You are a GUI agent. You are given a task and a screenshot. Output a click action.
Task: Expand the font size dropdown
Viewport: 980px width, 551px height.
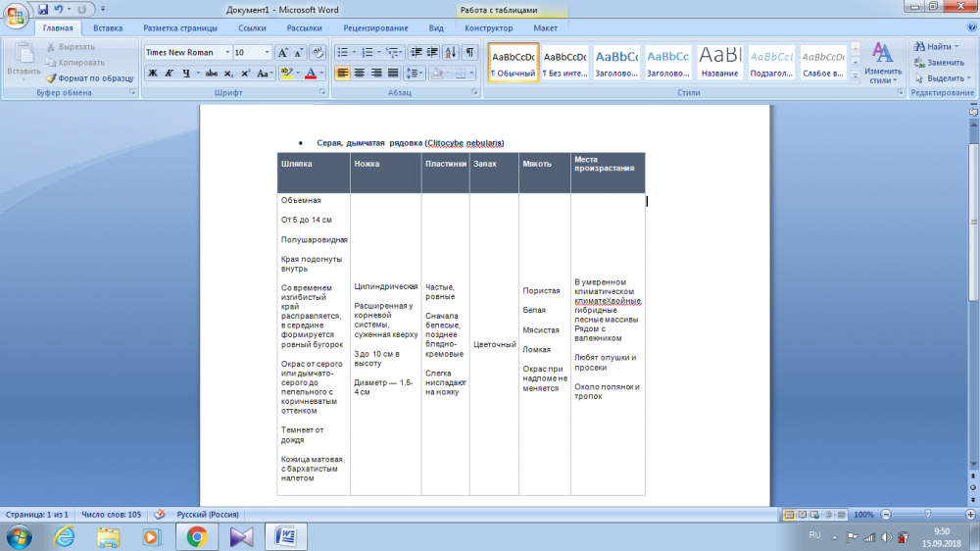click(x=267, y=53)
